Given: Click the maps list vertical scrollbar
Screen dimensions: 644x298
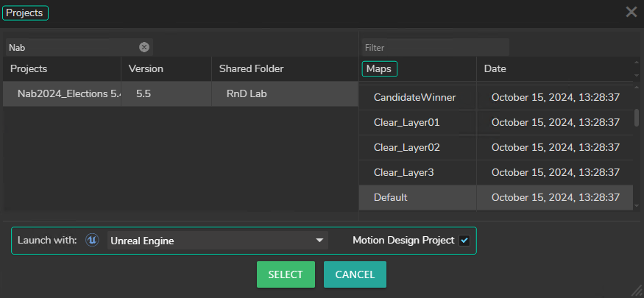Looking at the screenshot, I should [636, 118].
